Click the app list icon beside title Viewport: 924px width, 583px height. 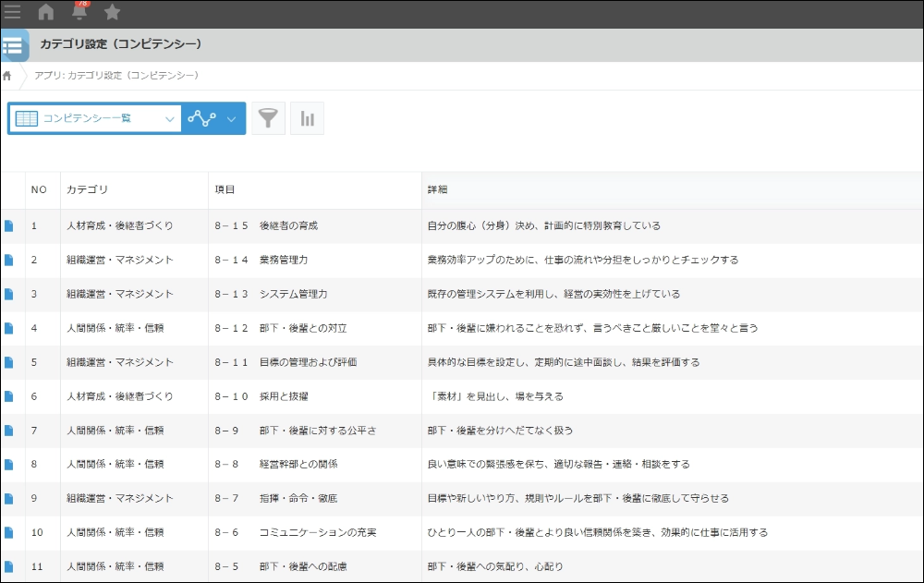tap(13, 45)
